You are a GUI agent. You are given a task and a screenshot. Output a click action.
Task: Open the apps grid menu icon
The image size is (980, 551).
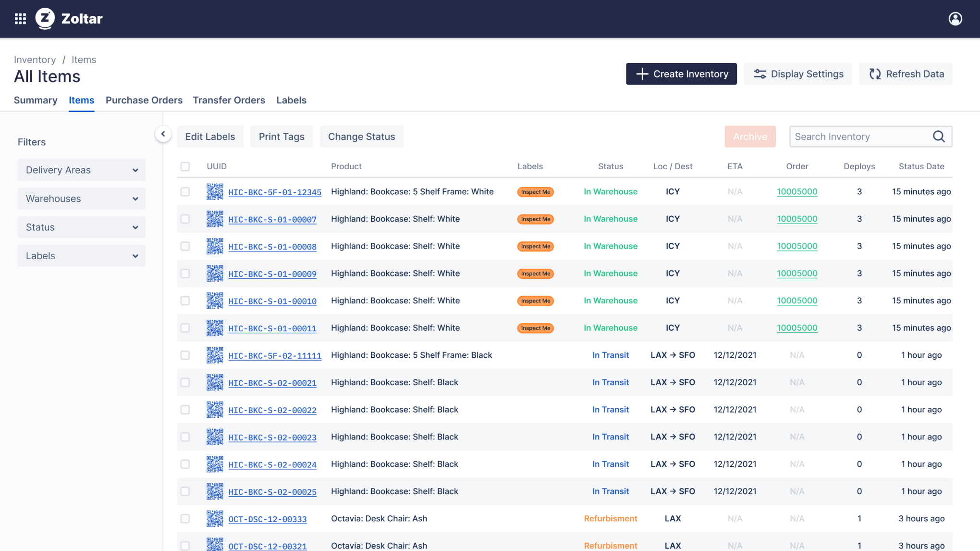(20, 19)
